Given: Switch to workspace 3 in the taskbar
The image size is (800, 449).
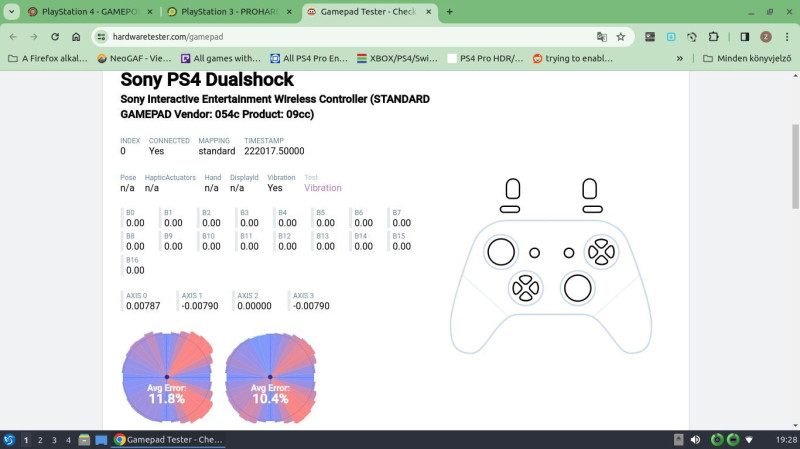Looking at the screenshot, I should click(x=54, y=440).
